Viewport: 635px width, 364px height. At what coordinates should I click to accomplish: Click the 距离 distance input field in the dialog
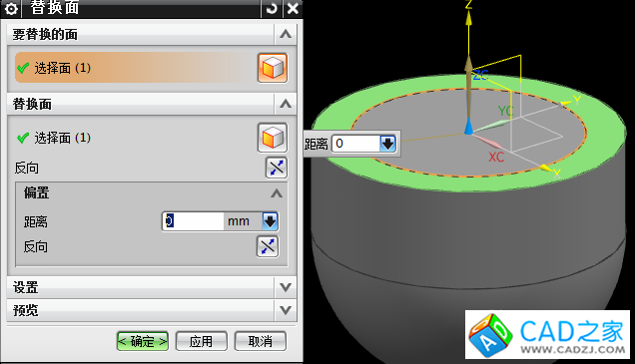click(193, 221)
